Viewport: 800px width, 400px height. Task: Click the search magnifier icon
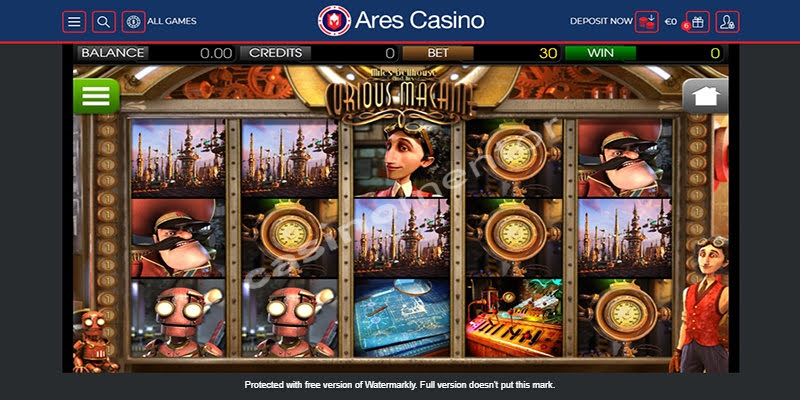point(104,22)
